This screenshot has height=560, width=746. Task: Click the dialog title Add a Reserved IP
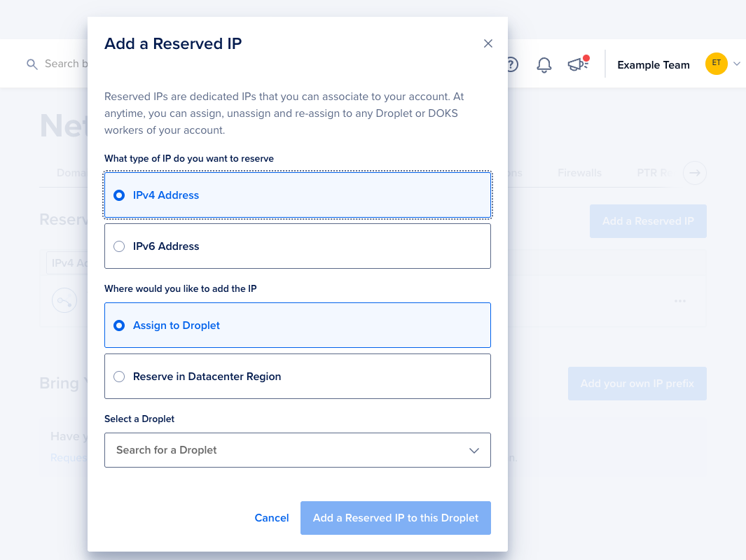173,43
